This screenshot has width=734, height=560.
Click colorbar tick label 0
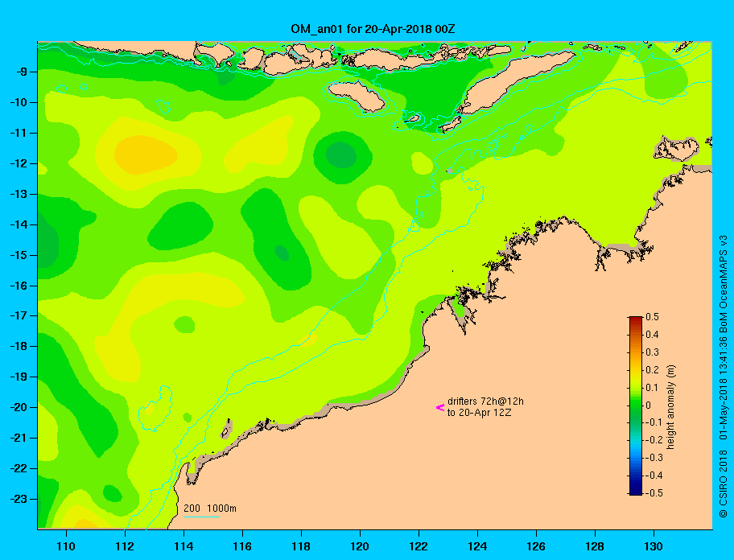tap(649, 406)
